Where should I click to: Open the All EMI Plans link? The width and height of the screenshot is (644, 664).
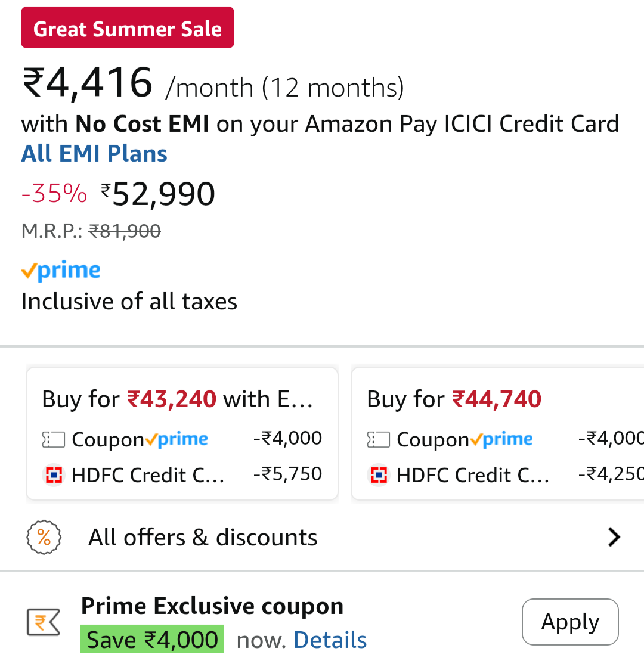(94, 154)
